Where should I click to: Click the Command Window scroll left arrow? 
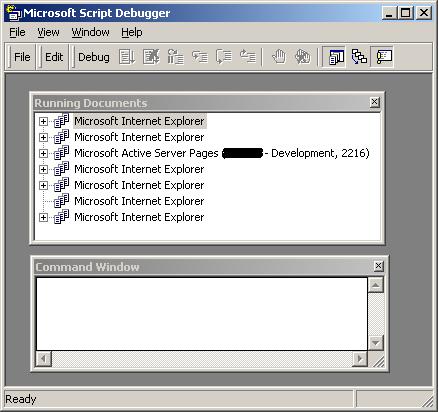pyautogui.click(x=44, y=359)
